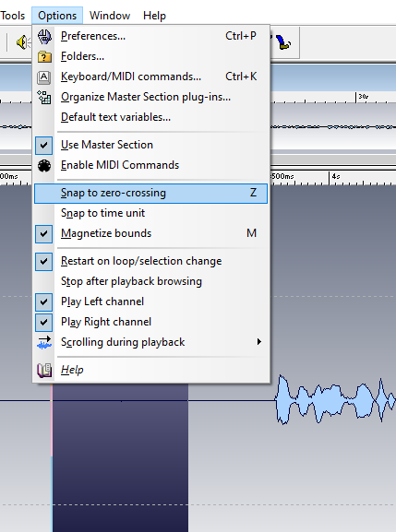Uncheck Play Left channel
The width and height of the screenshot is (396, 532).
[150, 302]
